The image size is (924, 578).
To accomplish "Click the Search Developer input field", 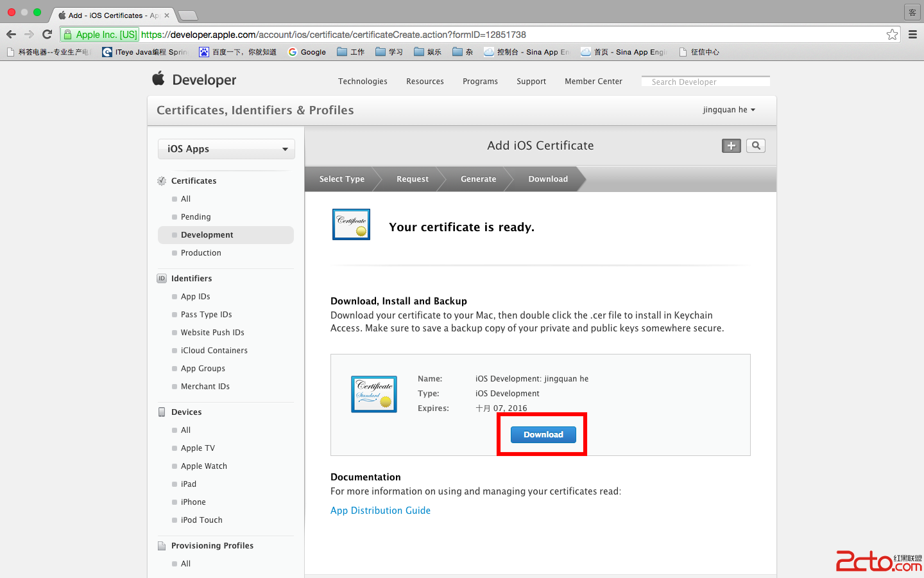I will point(705,82).
